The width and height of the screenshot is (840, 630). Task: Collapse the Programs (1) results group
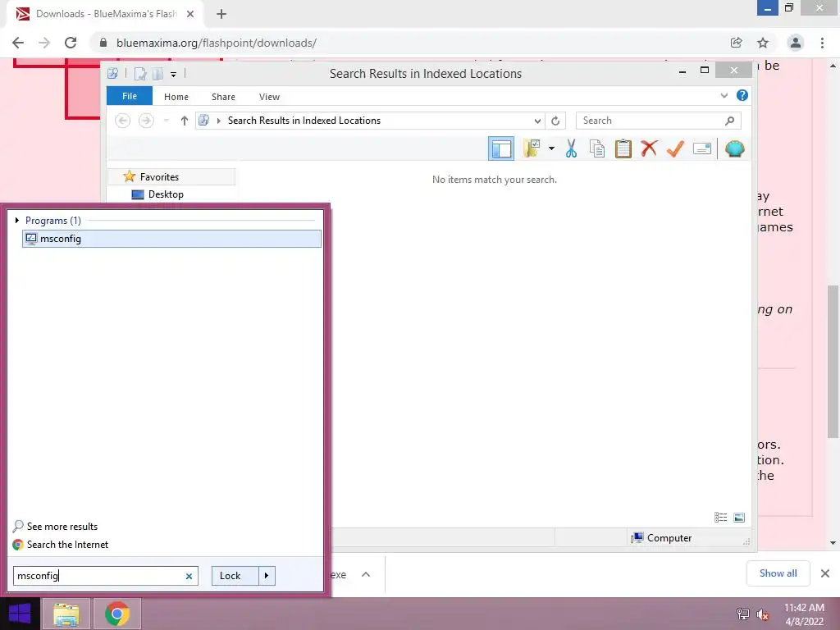tap(17, 220)
